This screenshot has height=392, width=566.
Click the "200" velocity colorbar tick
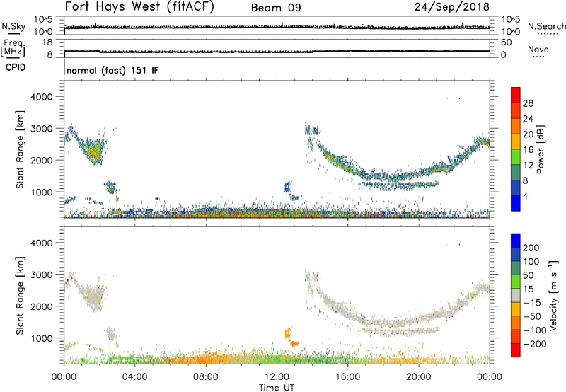531,248
